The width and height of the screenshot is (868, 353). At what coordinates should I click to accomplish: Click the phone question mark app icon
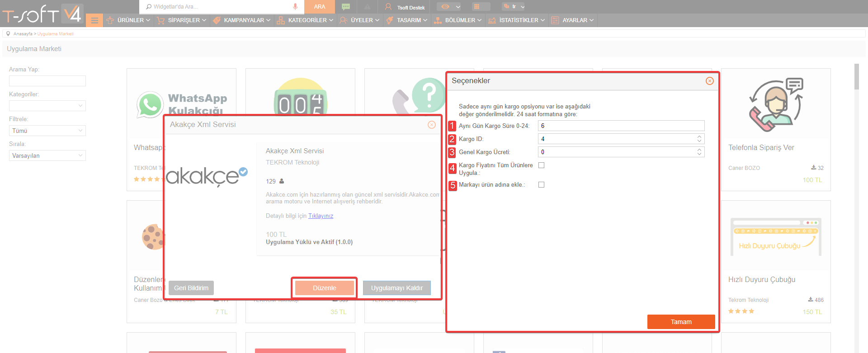coord(419,96)
